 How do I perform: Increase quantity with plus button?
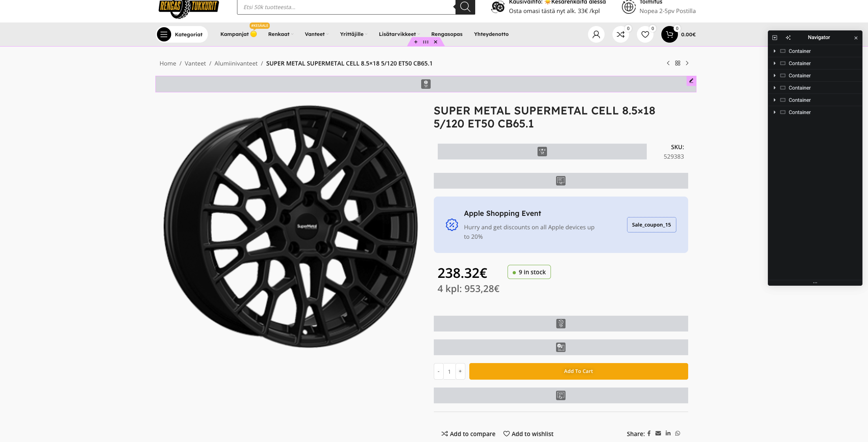(x=460, y=371)
